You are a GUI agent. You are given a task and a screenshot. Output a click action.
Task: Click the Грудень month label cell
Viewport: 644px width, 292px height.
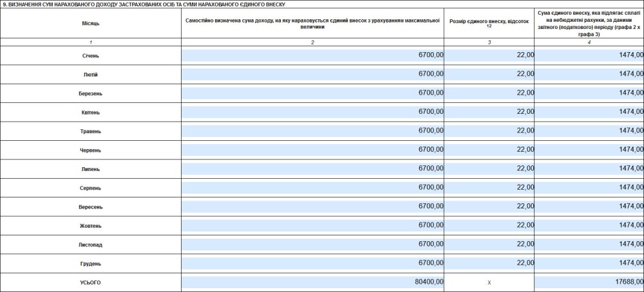click(90, 263)
